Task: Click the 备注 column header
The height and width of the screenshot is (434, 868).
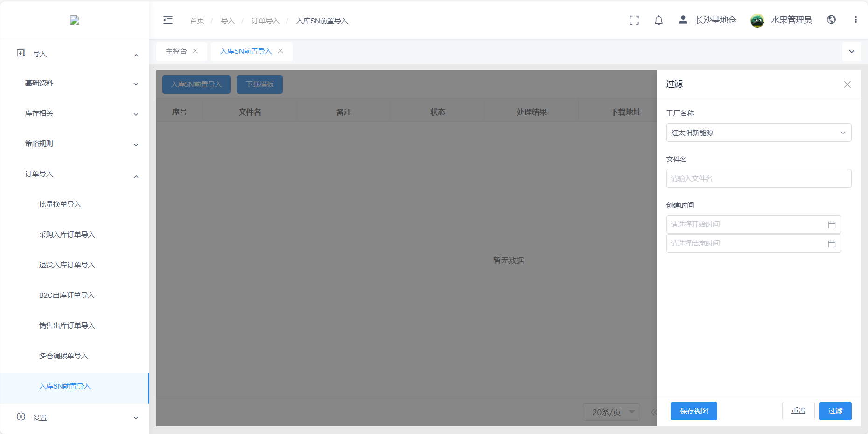Action: tap(344, 112)
